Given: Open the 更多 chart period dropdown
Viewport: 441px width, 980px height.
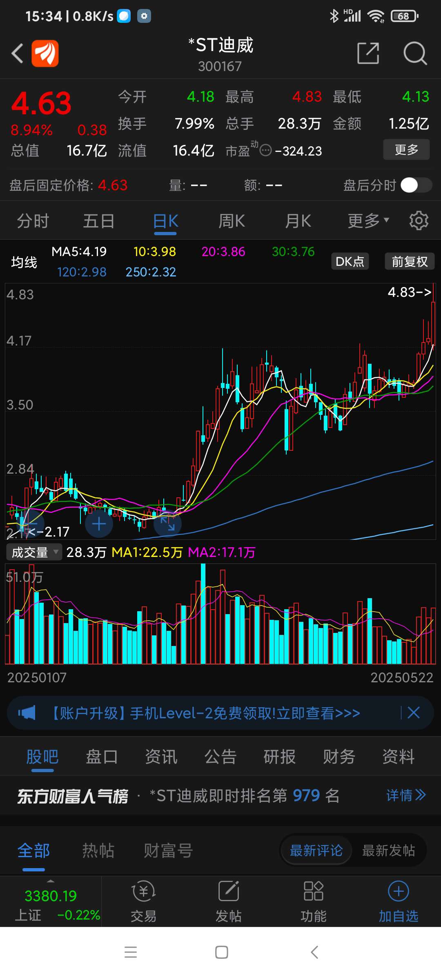Looking at the screenshot, I should pos(368,221).
